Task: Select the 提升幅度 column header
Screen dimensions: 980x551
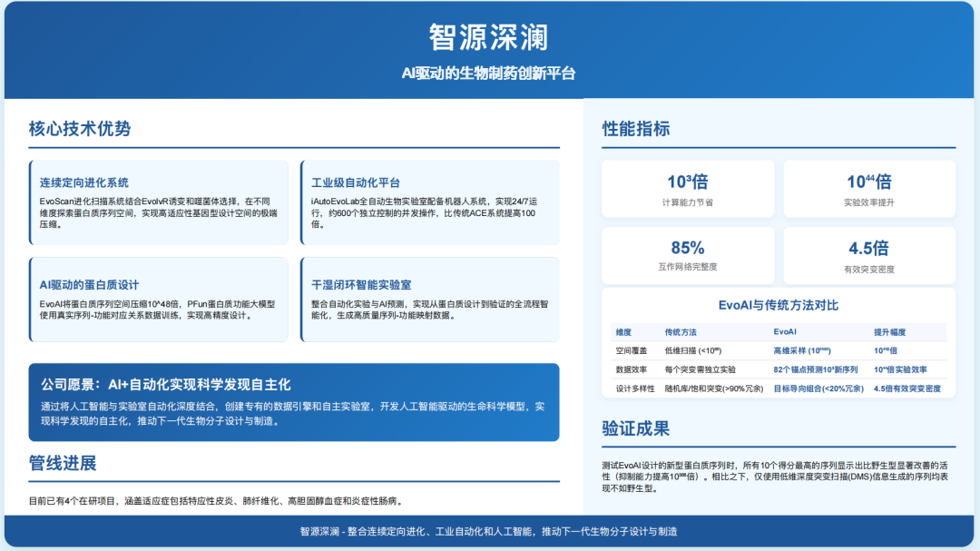Action: [889, 332]
